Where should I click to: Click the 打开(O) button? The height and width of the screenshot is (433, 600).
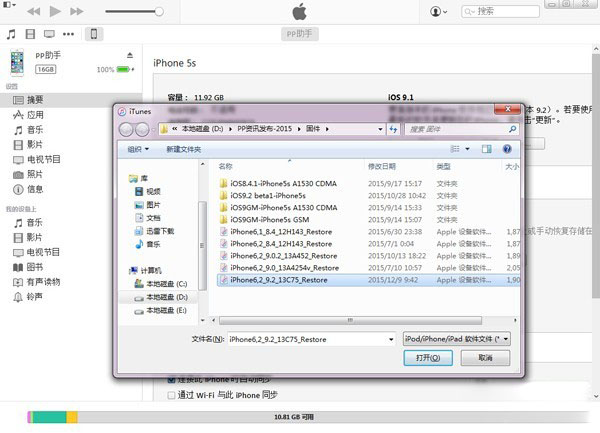tap(428, 358)
